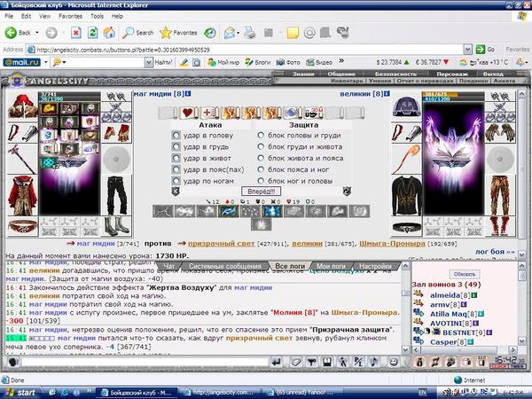Click the IE Print icon
This screenshot has width=532, height=399.
pyautogui.click(x=250, y=33)
